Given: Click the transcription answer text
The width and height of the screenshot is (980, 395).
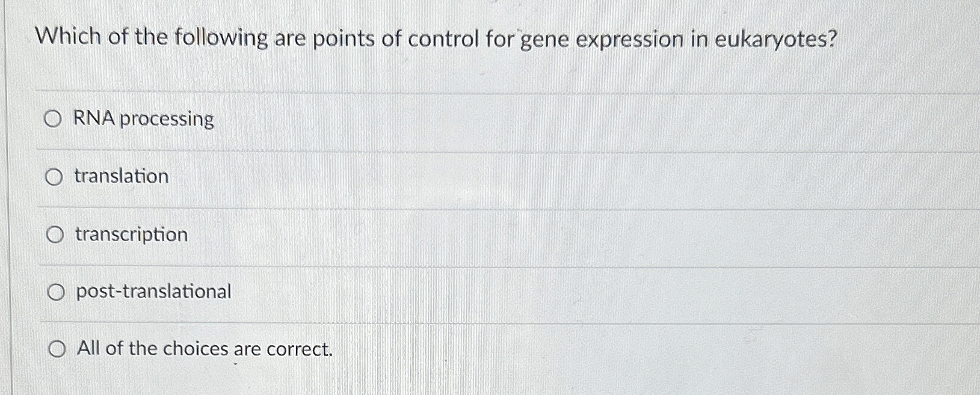Looking at the screenshot, I should [129, 234].
